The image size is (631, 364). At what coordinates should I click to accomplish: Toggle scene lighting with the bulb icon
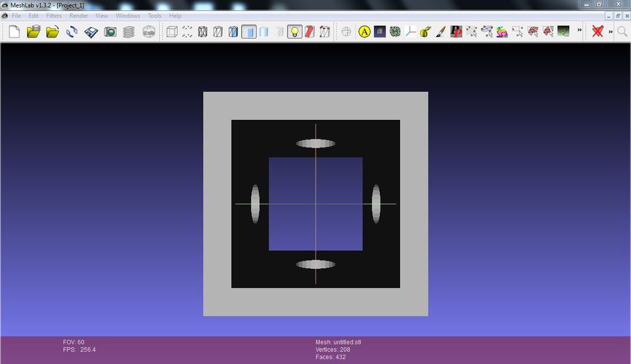295,32
